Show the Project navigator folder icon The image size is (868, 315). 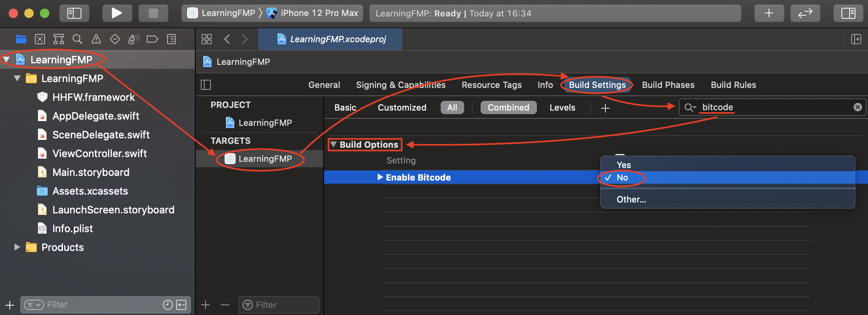[x=21, y=39]
